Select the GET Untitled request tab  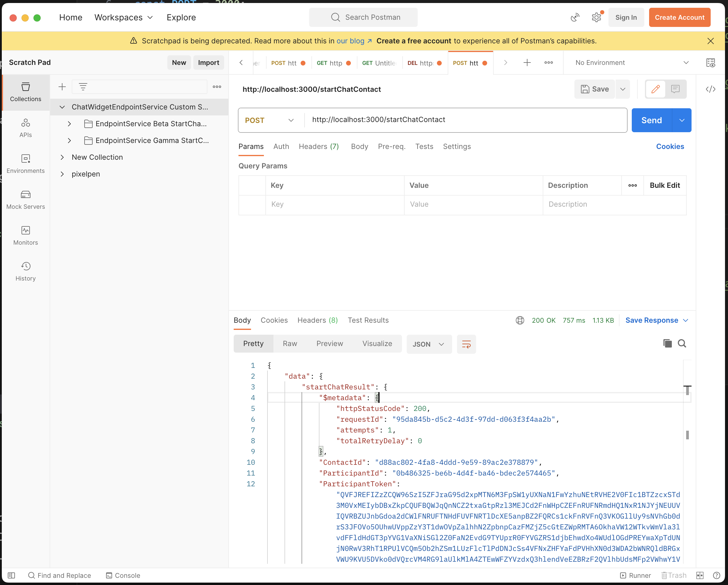tap(379, 63)
